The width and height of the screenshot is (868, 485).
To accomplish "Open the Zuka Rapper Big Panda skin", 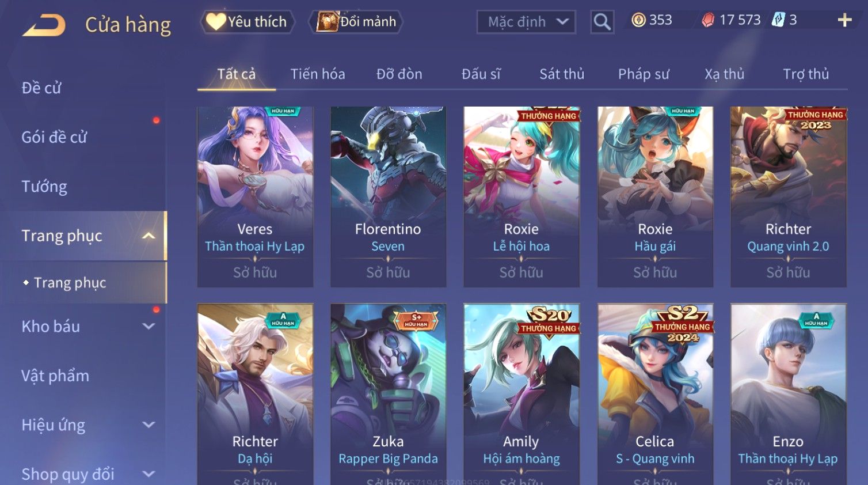I will [x=388, y=394].
